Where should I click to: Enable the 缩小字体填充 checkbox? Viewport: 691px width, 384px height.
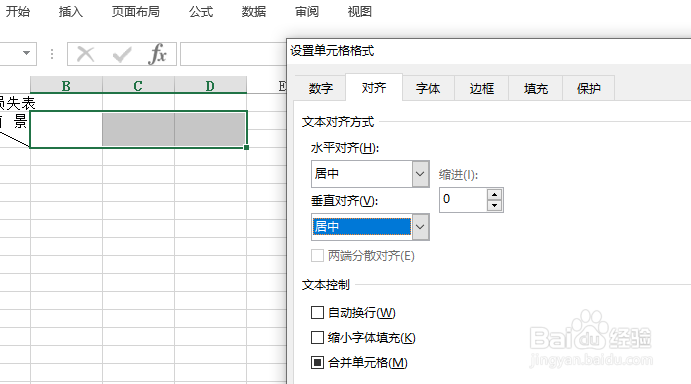317,338
